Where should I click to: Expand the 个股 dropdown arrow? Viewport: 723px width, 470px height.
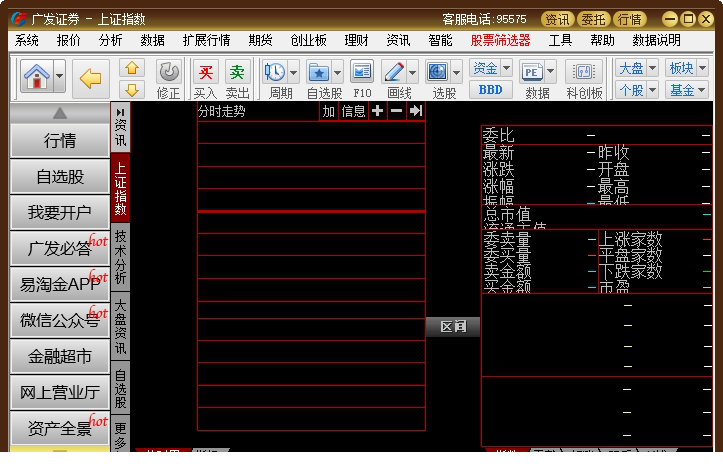coord(652,89)
